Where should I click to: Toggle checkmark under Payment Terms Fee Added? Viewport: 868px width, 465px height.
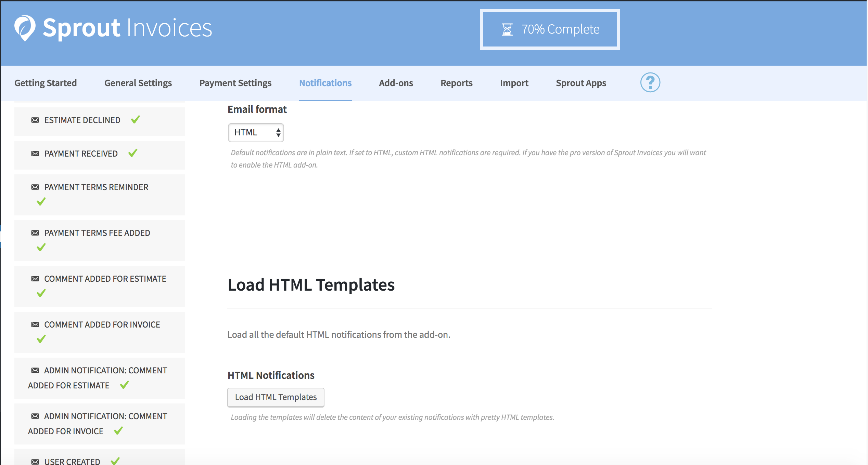[x=41, y=247]
